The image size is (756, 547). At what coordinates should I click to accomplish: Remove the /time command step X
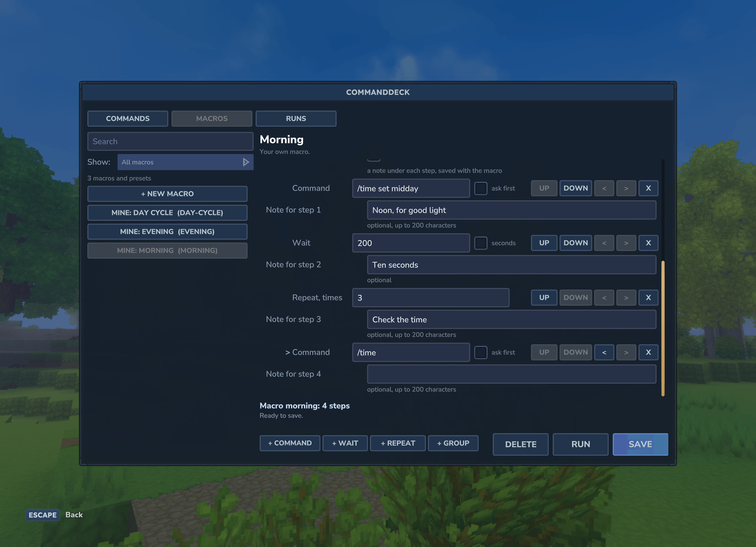click(x=648, y=352)
